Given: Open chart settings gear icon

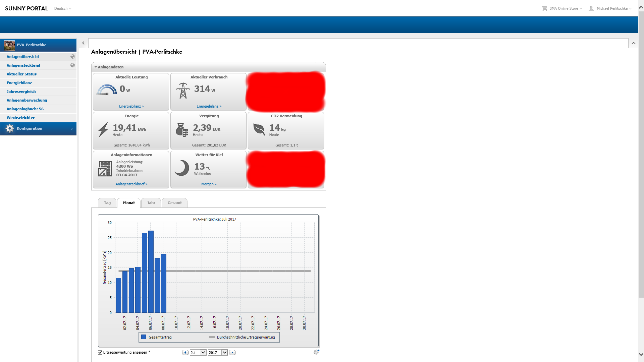Looking at the screenshot, I should coord(316,352).
